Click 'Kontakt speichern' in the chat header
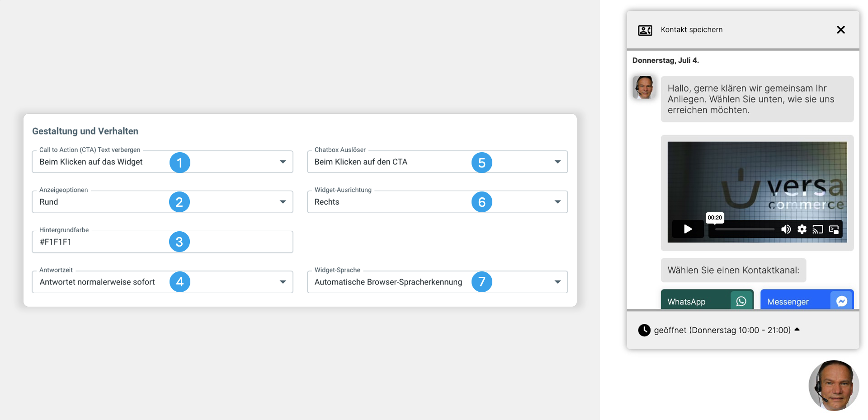The height and width of the screenshot is (420, 868). tap(692, 30)
